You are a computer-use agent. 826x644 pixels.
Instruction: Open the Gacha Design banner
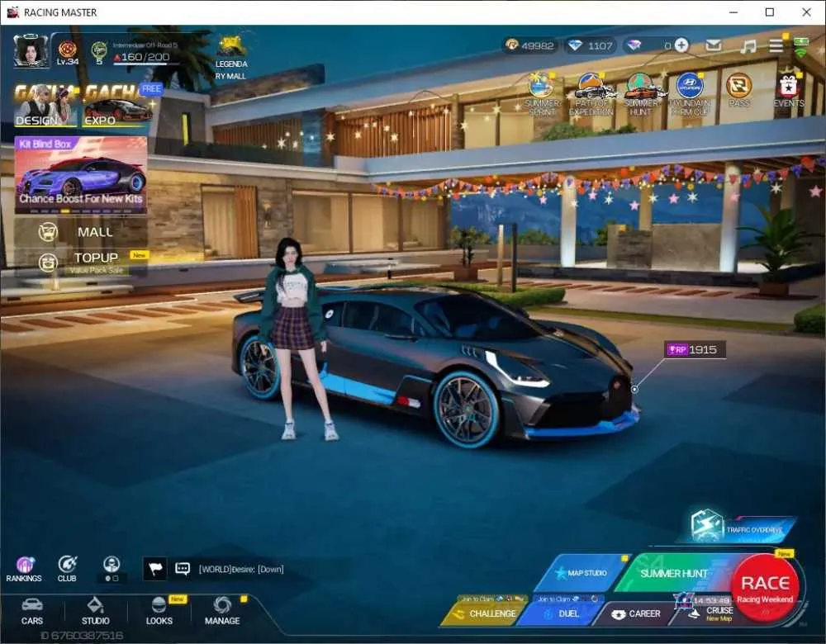point(46,106)
